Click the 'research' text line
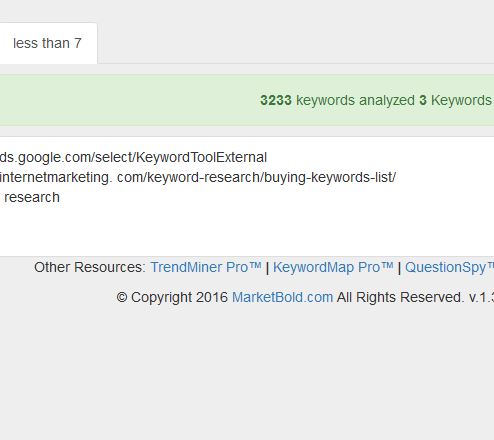 pyautogui.click(x=32, y=197)
